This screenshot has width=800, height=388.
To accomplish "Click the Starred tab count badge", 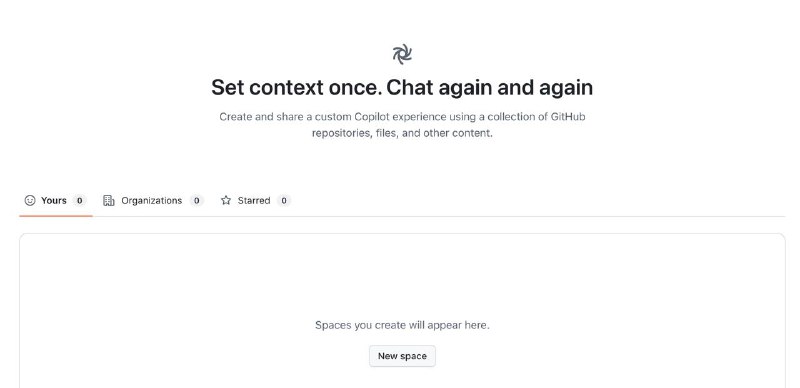I will 284,201.
